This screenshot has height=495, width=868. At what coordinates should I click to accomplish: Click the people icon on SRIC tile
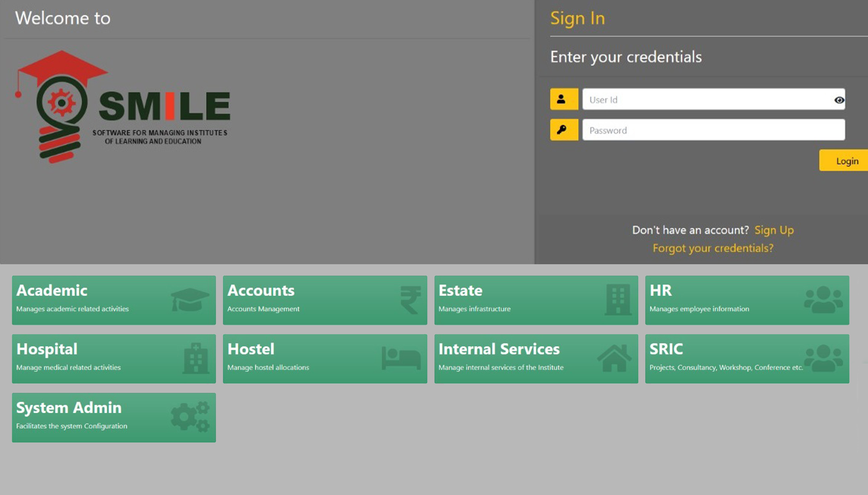[823, 358]
